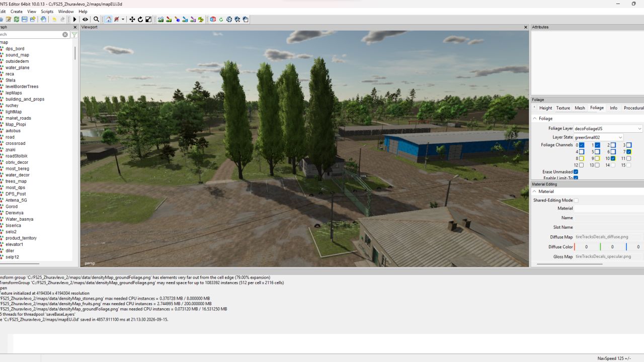Clear the scenegraph search field
Viewport: 644px width, 362px height.
pos(65,35)
